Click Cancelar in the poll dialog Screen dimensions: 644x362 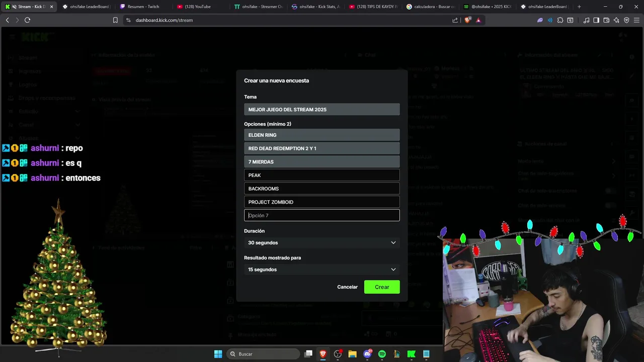pos(347,287)
